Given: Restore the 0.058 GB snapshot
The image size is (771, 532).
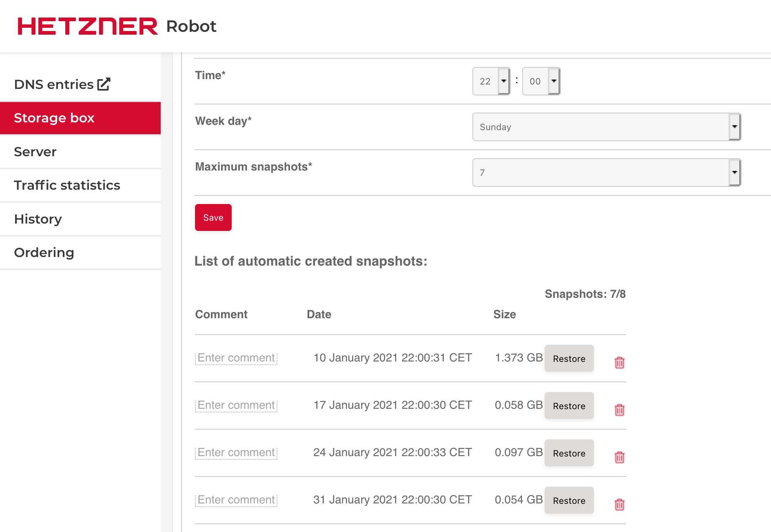Looking at the screenshot, I should pos(569,406).
